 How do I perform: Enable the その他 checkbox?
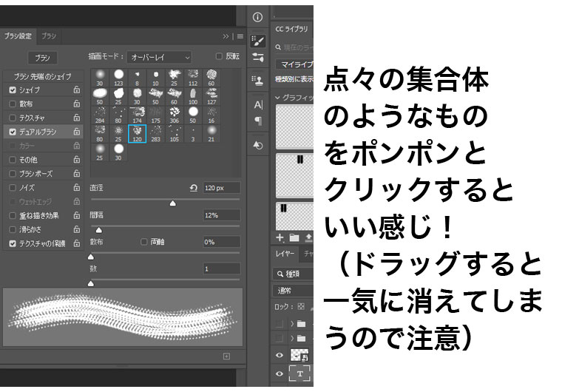[13, 160]
